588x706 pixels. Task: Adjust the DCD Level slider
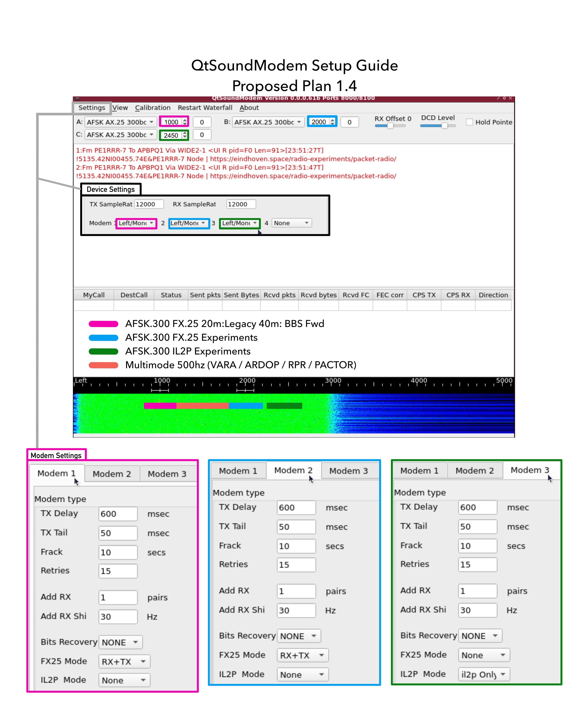coord(444,126)
